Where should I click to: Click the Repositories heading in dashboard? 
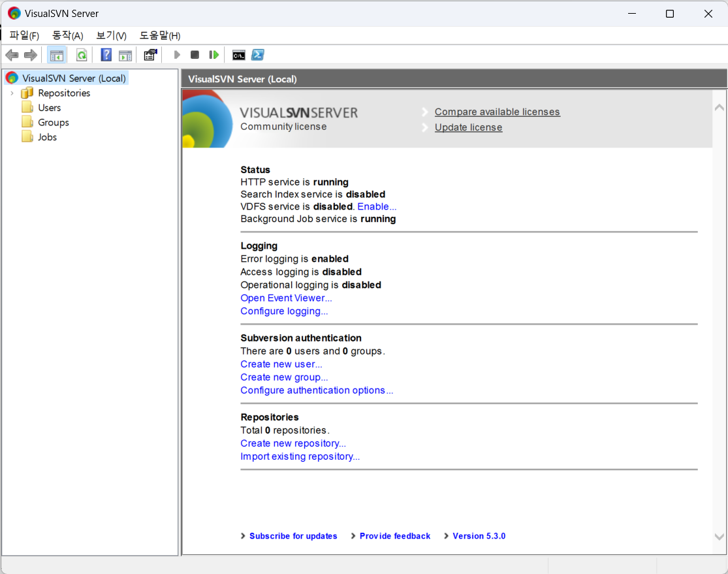(270, 417)
